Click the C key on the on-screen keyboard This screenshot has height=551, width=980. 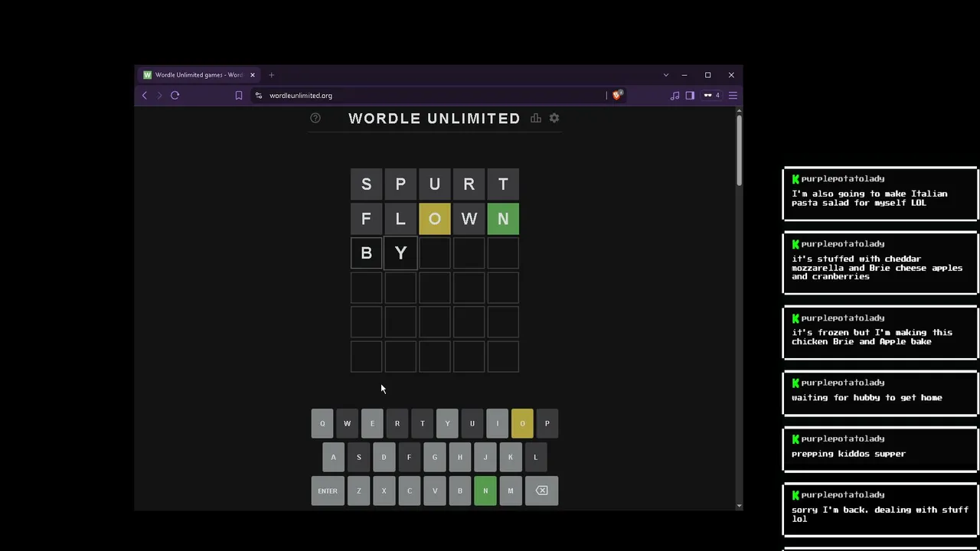coord(409,491)
